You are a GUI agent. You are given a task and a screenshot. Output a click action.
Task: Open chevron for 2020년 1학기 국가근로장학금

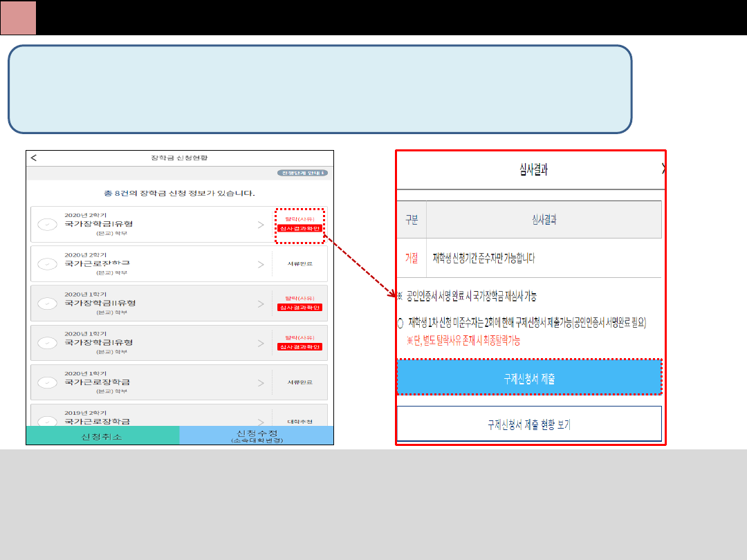261,382
